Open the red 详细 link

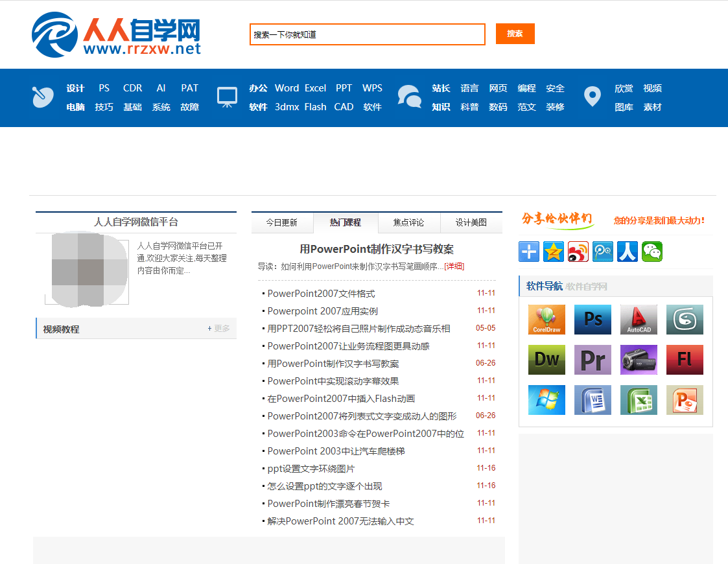click(x=454, y=266)
